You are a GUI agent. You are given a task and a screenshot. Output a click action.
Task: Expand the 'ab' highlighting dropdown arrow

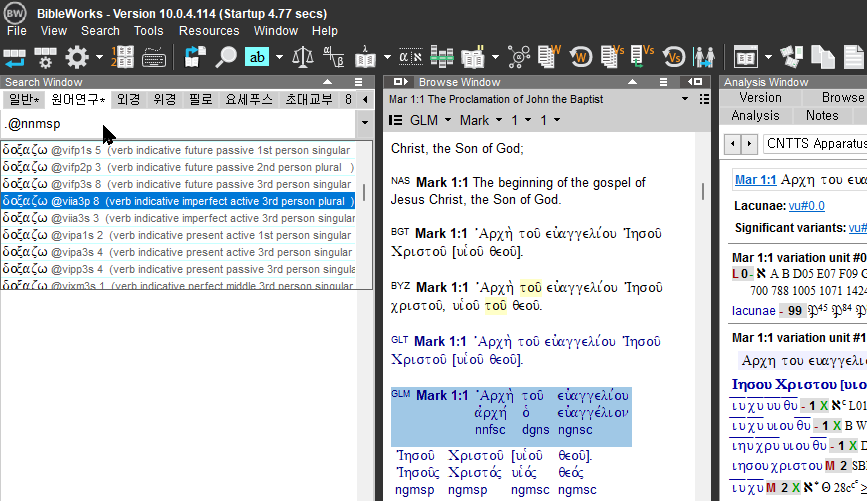[279, 57]
